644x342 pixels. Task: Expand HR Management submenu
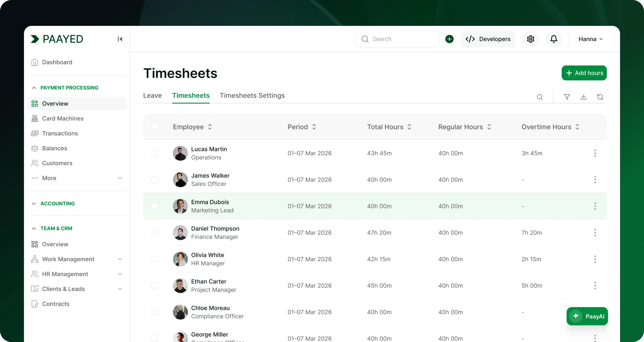(x=120, y=274)
